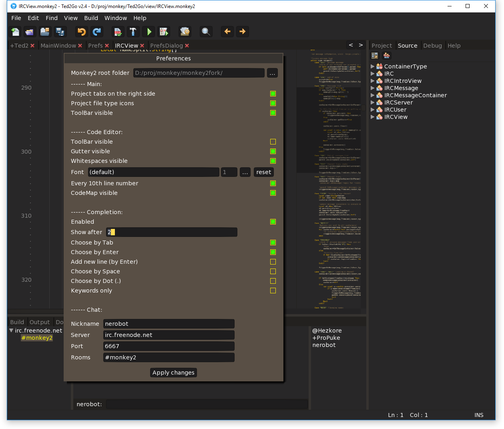
Task: Click the New File toolbar icon
Action: [15, 32]
